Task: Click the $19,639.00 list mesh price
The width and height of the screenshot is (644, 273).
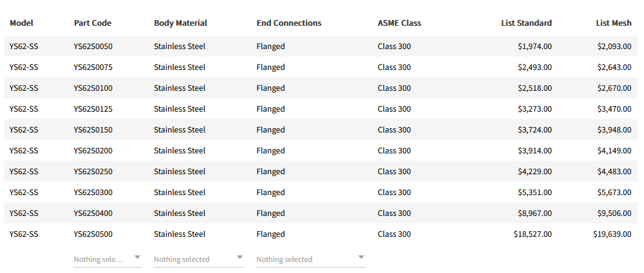Action: tap(612, 234)
